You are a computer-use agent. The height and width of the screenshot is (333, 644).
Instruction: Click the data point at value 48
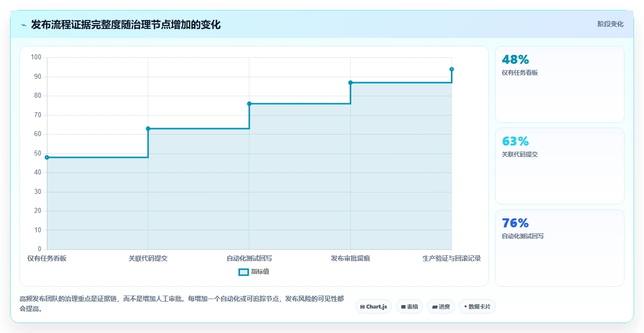[47, 157]
